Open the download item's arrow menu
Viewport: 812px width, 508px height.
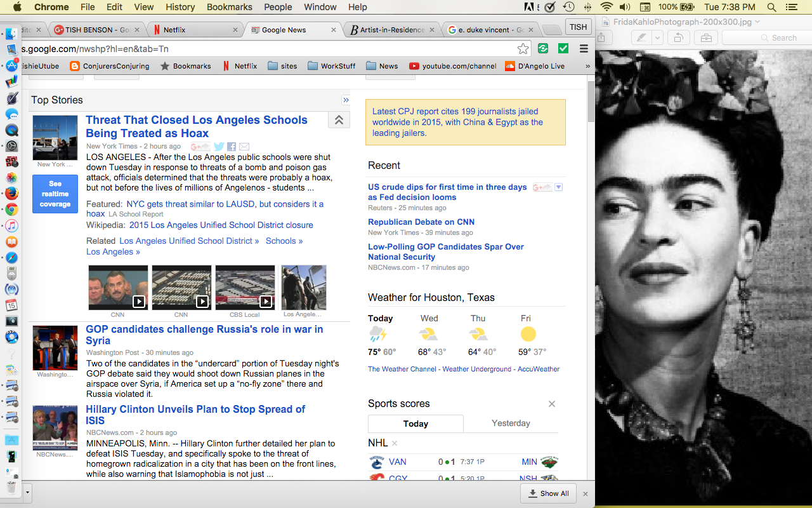click(x=27, y=492)
